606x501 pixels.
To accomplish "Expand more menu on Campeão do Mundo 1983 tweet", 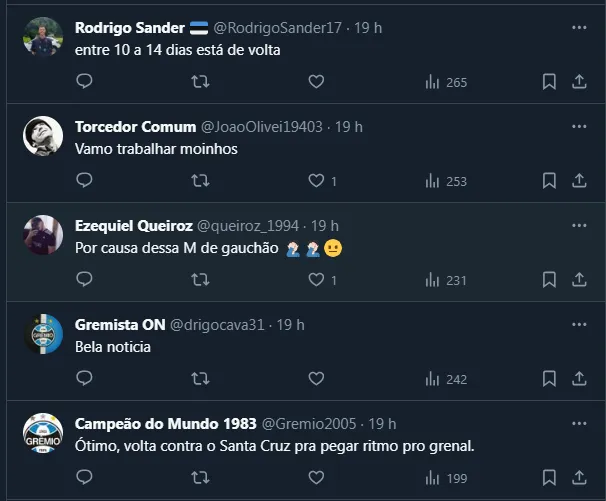I will click(579, 424).
